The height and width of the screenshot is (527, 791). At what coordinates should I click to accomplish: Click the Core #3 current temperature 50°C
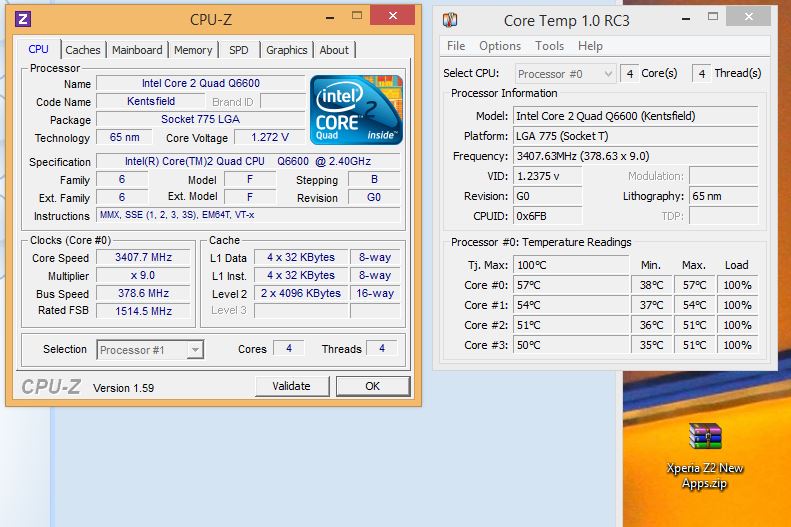coord(571,345)
